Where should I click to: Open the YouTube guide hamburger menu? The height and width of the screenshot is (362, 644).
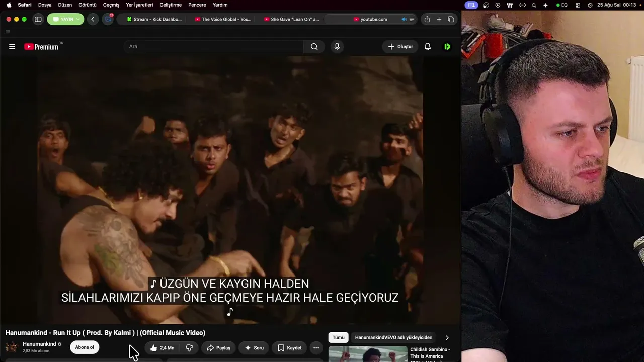pos(12,47)
